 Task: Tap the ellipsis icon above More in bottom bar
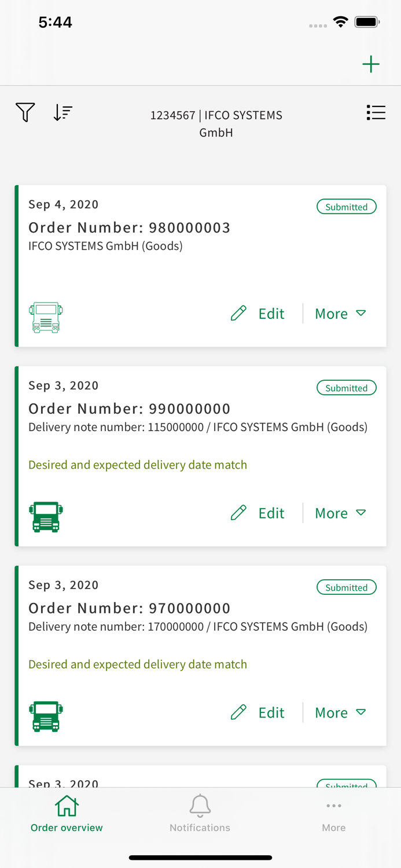(334, 805)
